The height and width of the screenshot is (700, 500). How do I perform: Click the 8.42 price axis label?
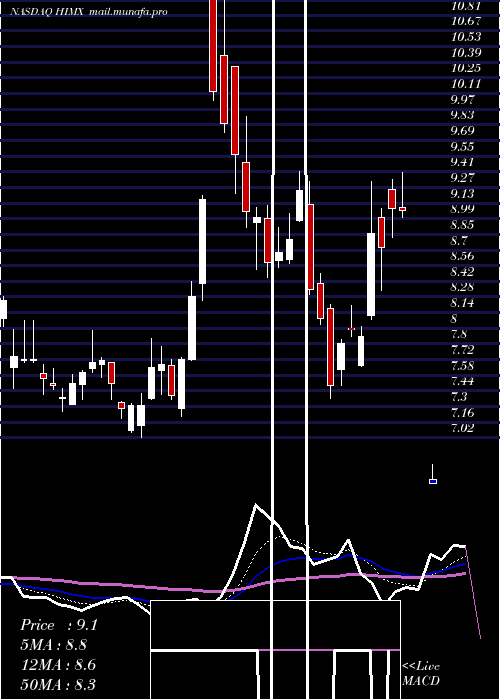pyautogui.click(x=463, y=271)
